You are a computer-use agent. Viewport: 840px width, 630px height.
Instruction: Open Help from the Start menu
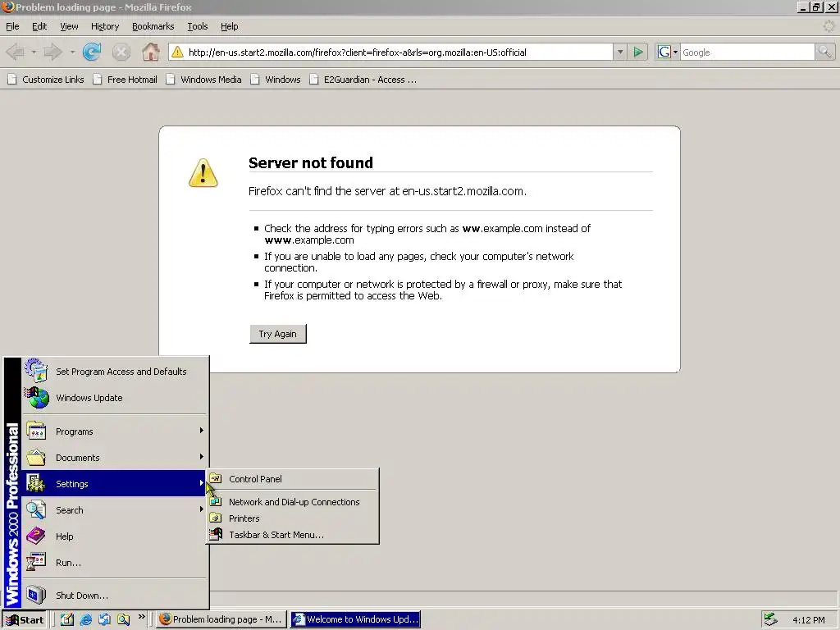point(115,536)
